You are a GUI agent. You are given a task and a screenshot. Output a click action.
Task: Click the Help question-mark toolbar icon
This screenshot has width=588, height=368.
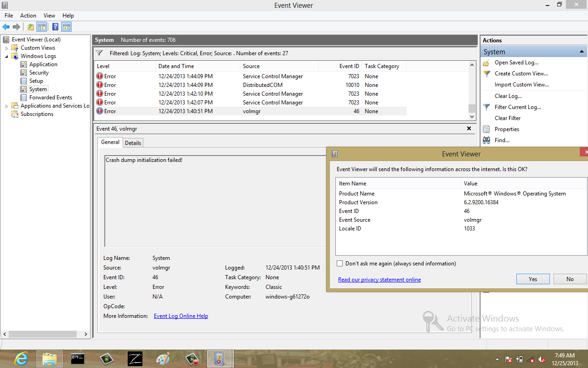click(x=55, y=27)
